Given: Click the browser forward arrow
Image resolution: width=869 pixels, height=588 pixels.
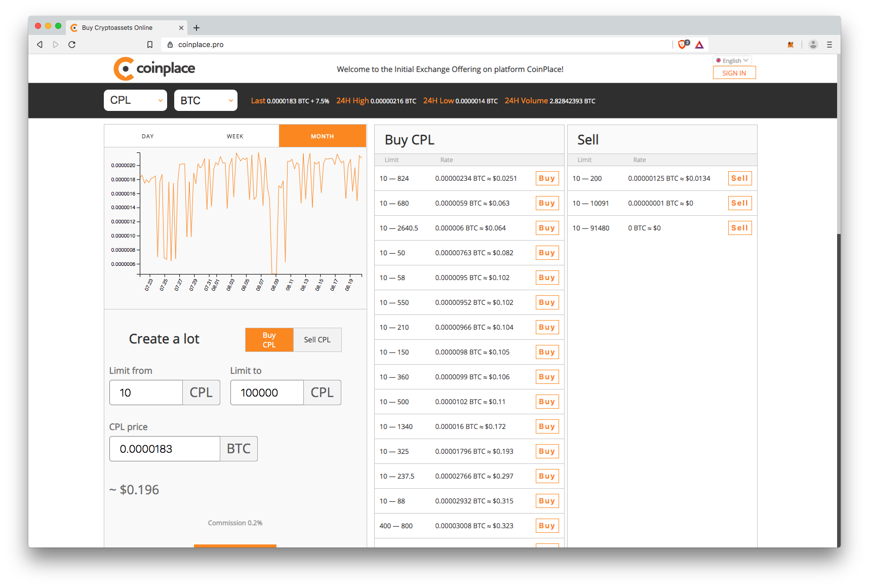Looking at the screenshot, I should (56, 45).
